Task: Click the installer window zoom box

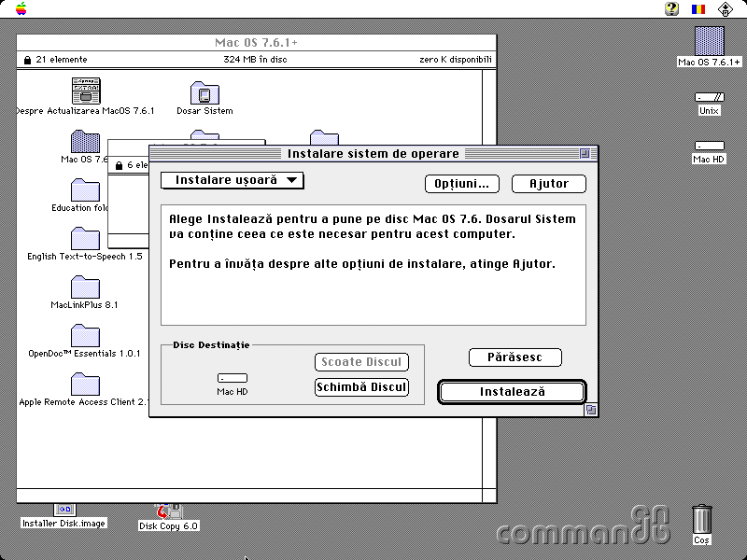Action: tap(585, 153)
